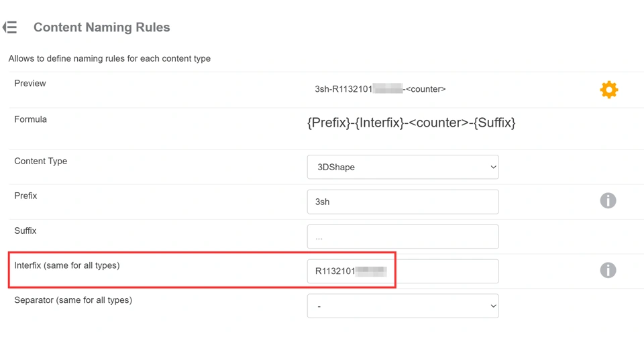Open the Content Type dropdown showing 3DShape

coord(402,167)
